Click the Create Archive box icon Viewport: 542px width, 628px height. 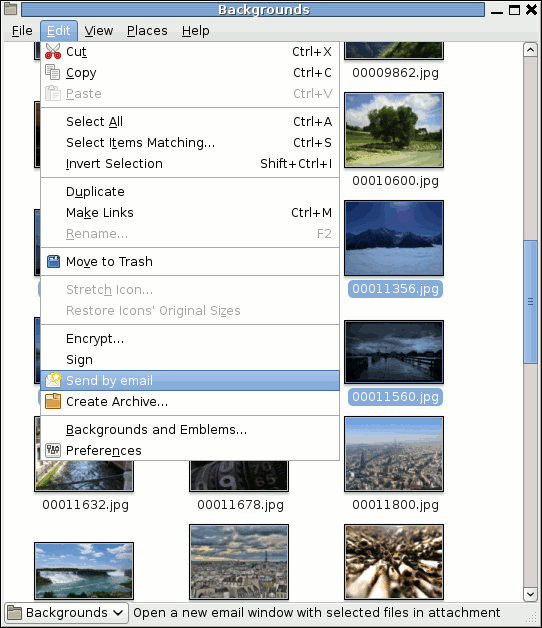tap(53, 401)
